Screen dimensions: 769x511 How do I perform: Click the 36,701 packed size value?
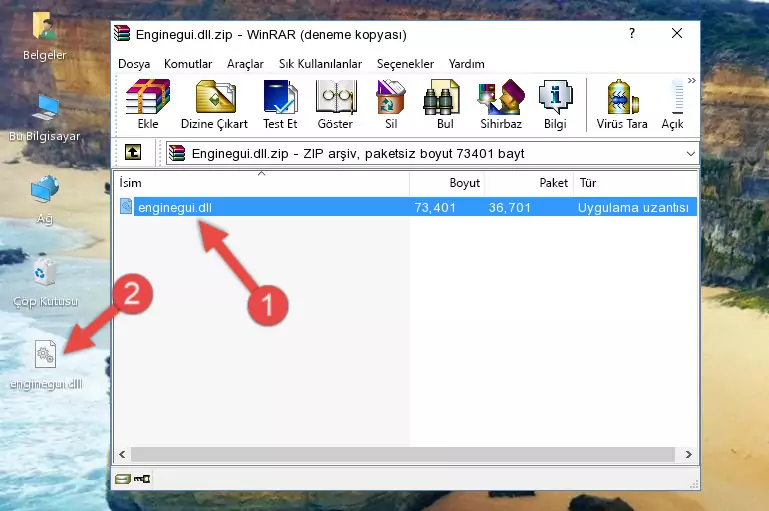click(x=510, y=207)
